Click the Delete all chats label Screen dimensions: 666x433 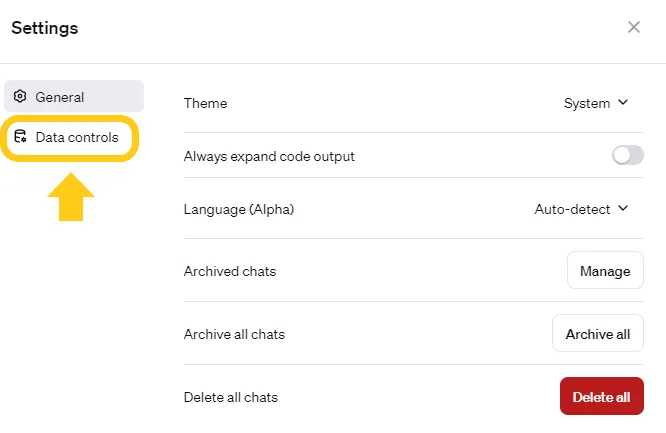pyautogui.click(x=231, y=397)
